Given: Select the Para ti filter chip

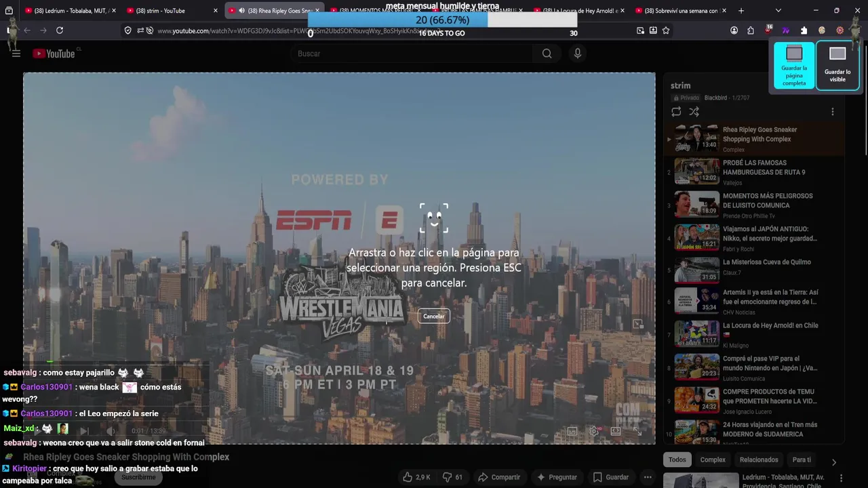Looking at the screenshot, I should point(802,460).
